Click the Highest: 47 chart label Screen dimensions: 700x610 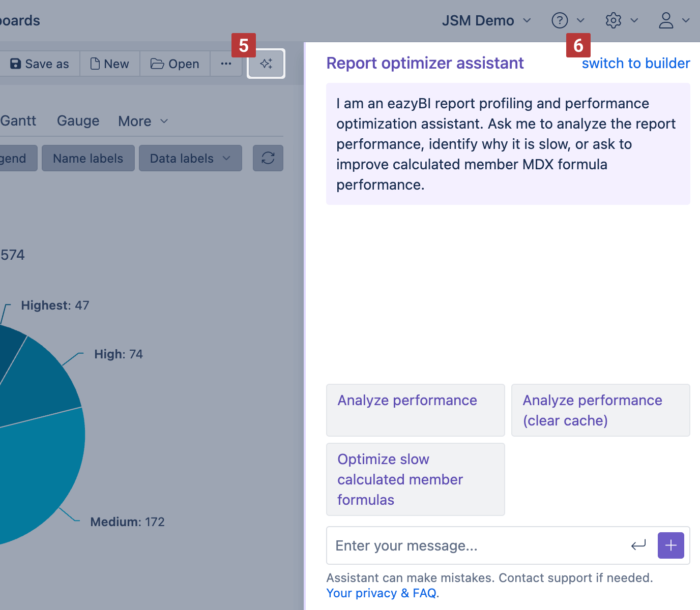coord(55,306)
